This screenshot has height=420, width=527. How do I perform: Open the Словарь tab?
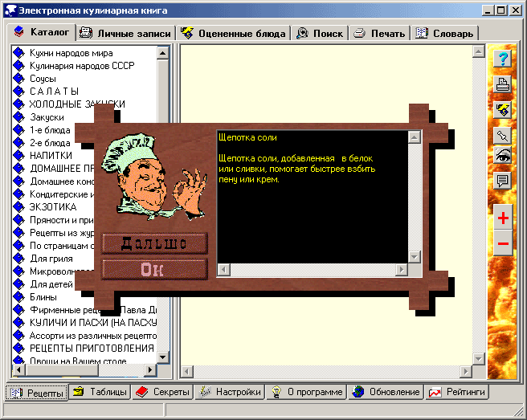[x=445, y=33]
